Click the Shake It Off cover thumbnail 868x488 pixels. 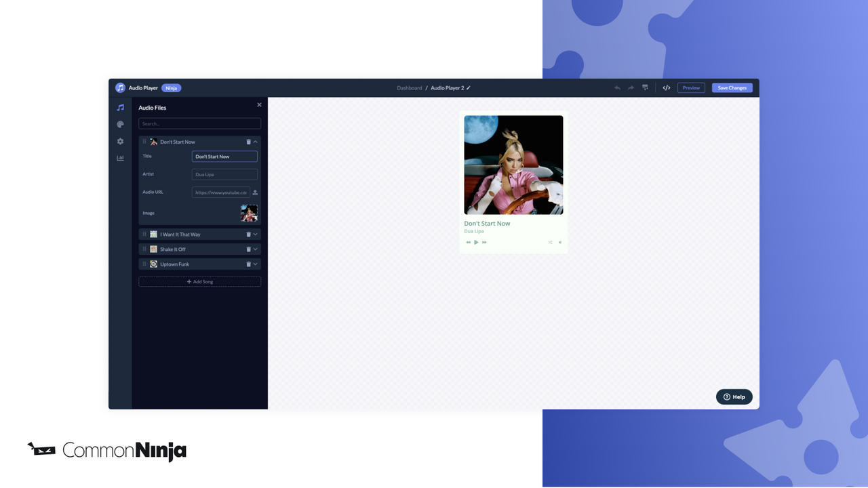153,249
